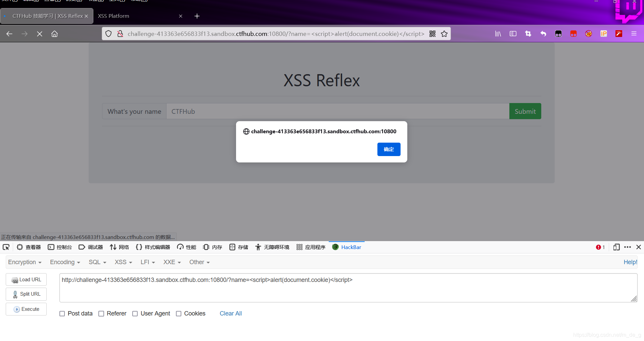
Task: Open the Application (应用程序) panel
Action: 311,247
